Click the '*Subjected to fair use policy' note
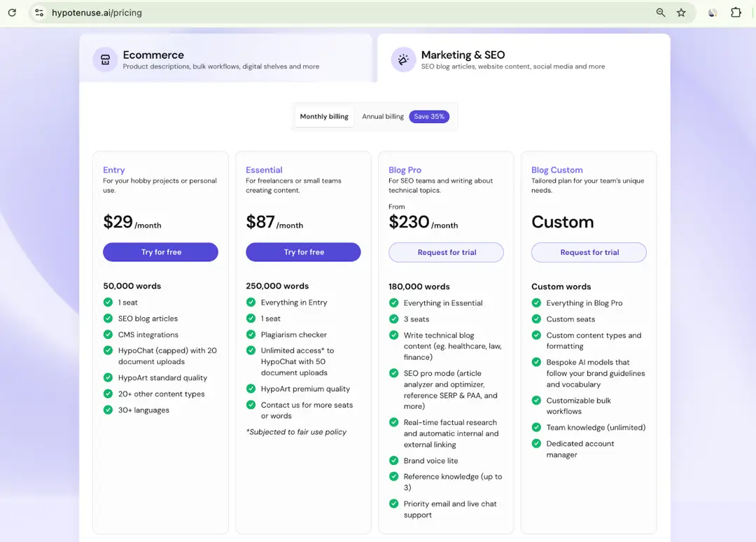The height and width of the screenshot is (542, 756). [296, 432]
